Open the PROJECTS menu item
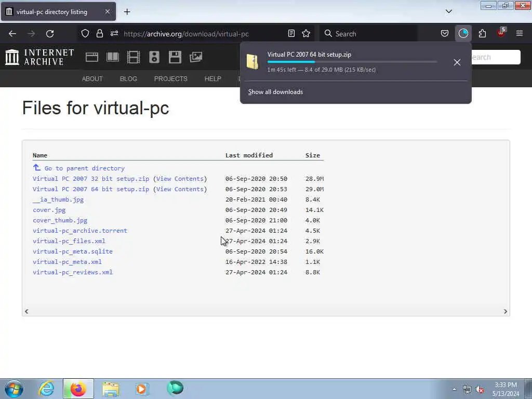The image size is (532, 399). point(170,79)
